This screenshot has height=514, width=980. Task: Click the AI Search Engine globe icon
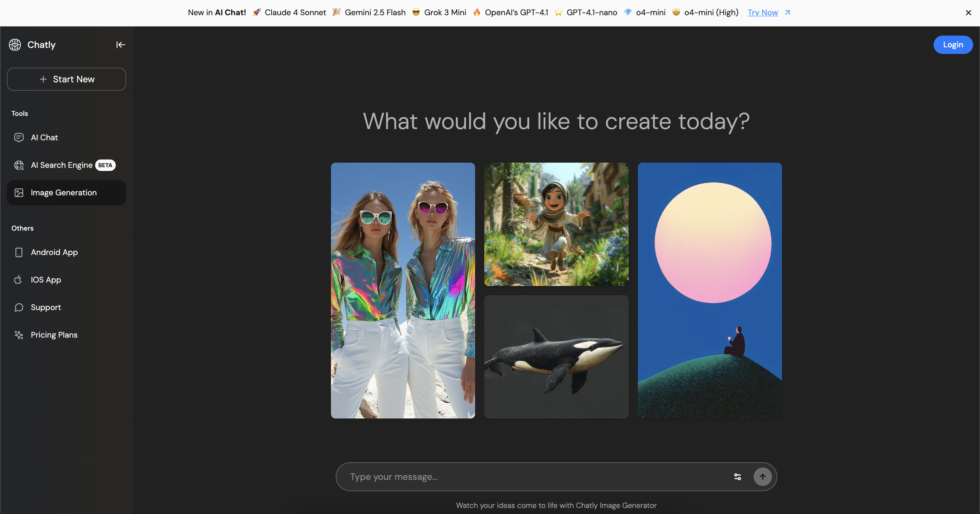point(19,165)
